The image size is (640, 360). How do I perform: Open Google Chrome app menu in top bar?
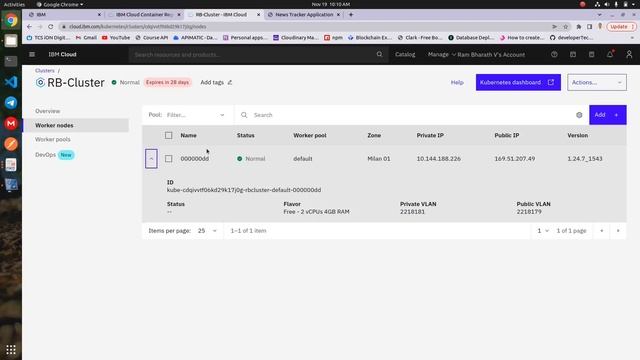coord(60,4)
